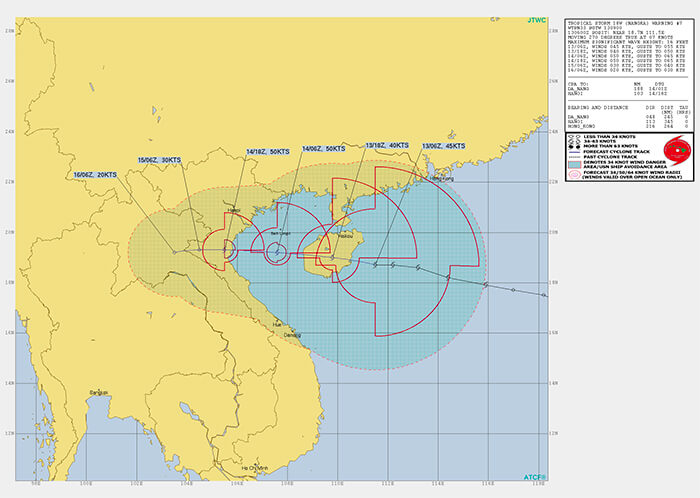Click the tropical storm warning text header

pyautogui.click(x=621, y=21)
